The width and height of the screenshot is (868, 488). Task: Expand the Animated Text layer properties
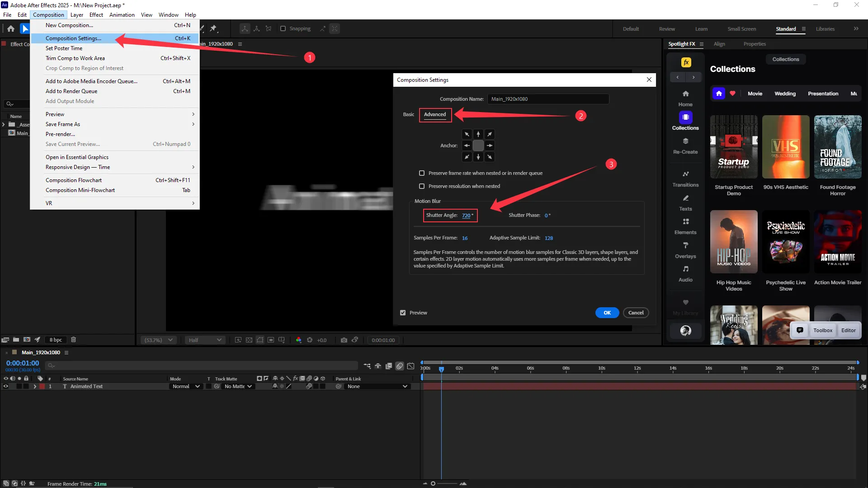click(x=35, y=386)
